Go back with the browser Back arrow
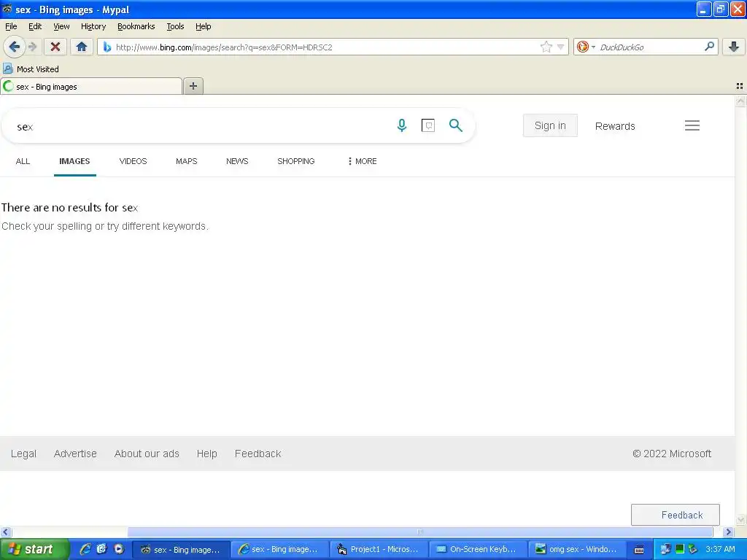 point(15,47)
